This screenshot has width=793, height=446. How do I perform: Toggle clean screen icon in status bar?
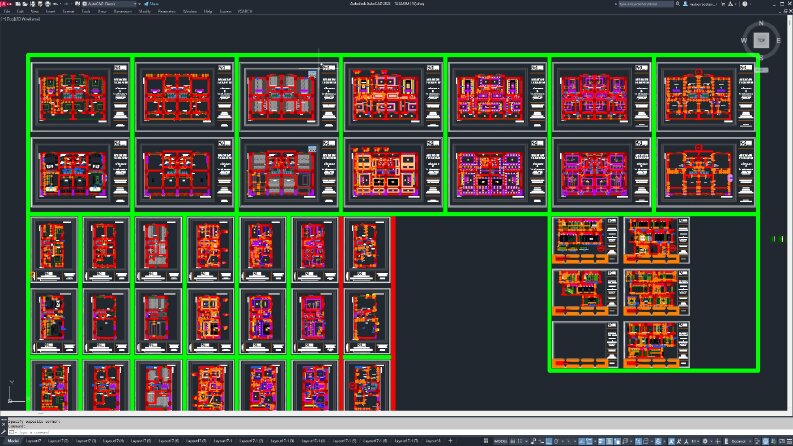(x=782, y=441)
